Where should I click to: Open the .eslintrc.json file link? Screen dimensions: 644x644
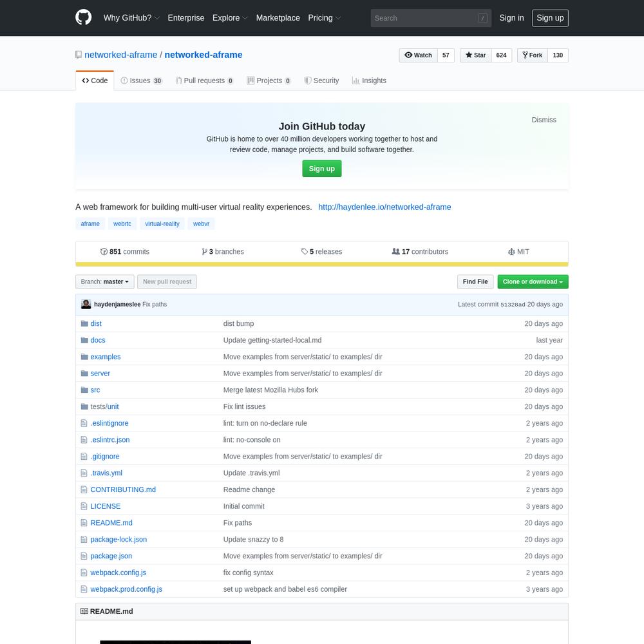tap(110, 440)
